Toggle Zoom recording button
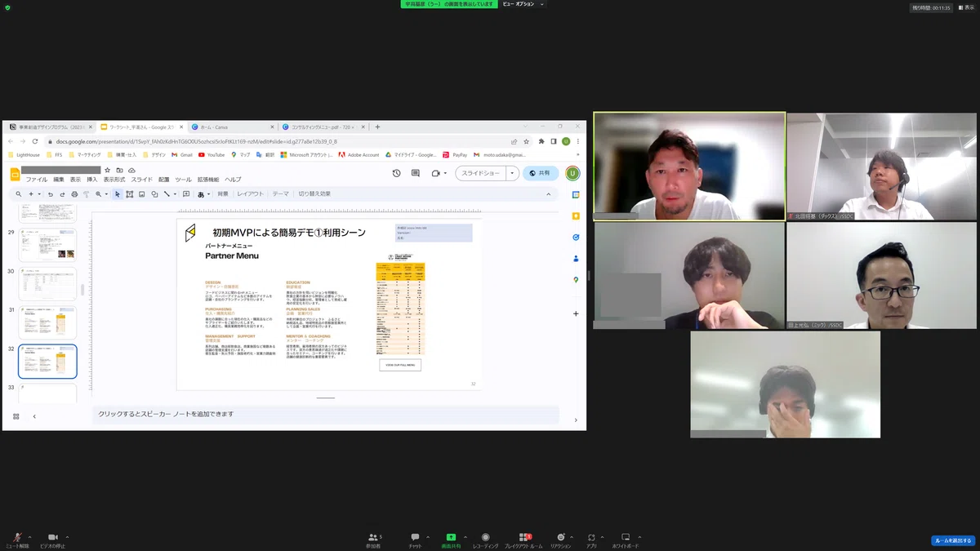Viewport: 980px width, 551px height. [485, 539]
